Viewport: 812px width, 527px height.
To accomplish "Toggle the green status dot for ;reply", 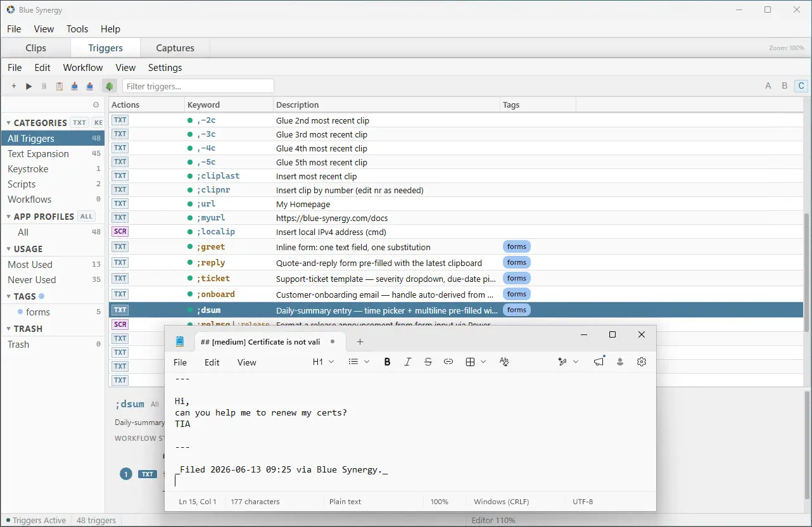I will 190,263.
